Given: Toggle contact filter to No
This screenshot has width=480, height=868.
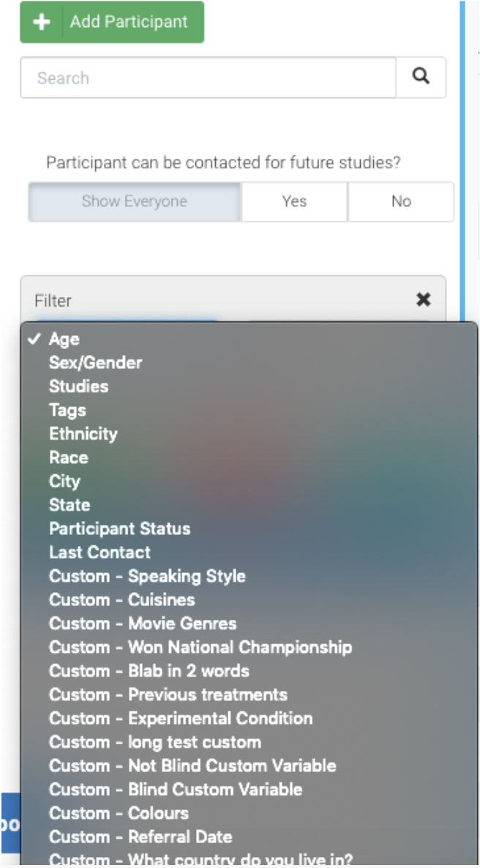Looking at the screenshot, I should click(x=401, y=201).
